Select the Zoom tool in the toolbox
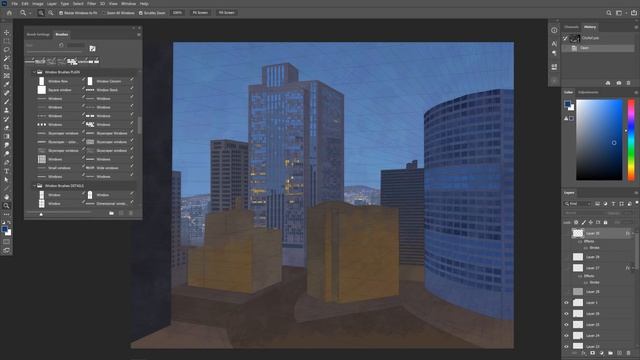Viewport: 640px width, 360px height. (7, 206)
